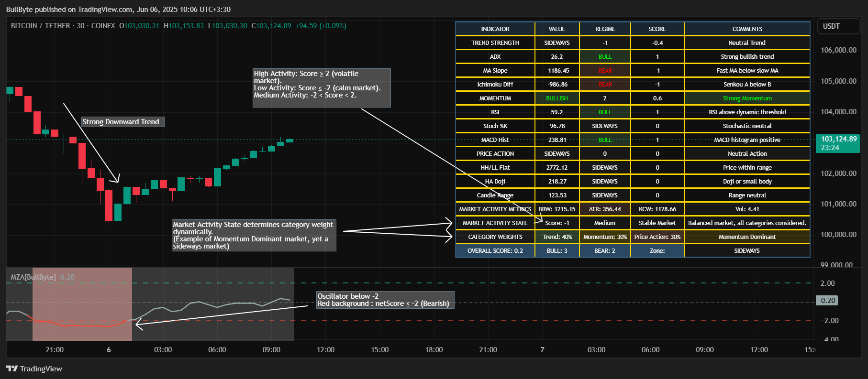
Task: Click the Stoch %K value 96.78
Action: click(x=557, y=126)
